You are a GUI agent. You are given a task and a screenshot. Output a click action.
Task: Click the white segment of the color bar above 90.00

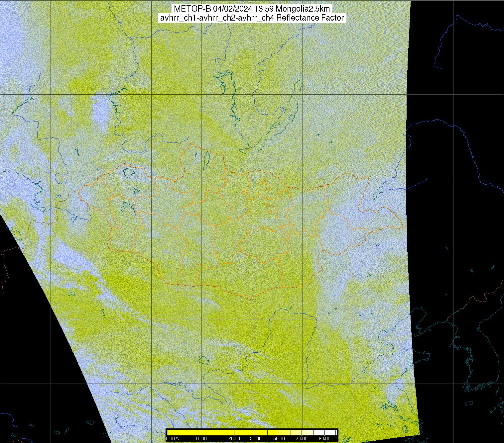click(330, 432)
